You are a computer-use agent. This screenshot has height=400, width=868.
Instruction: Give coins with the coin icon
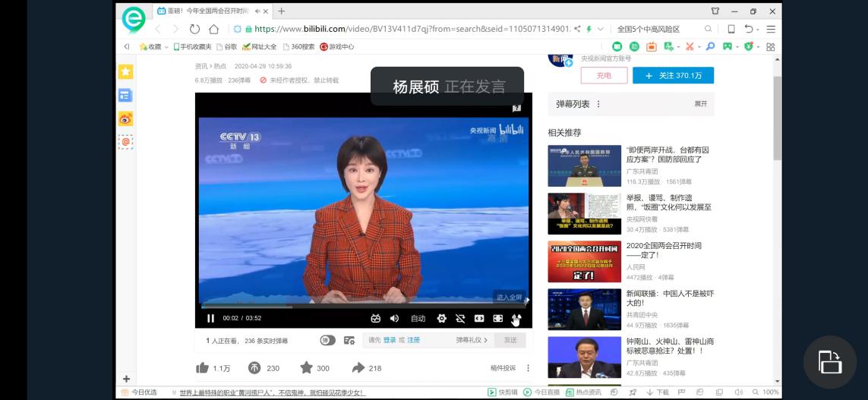254,368
